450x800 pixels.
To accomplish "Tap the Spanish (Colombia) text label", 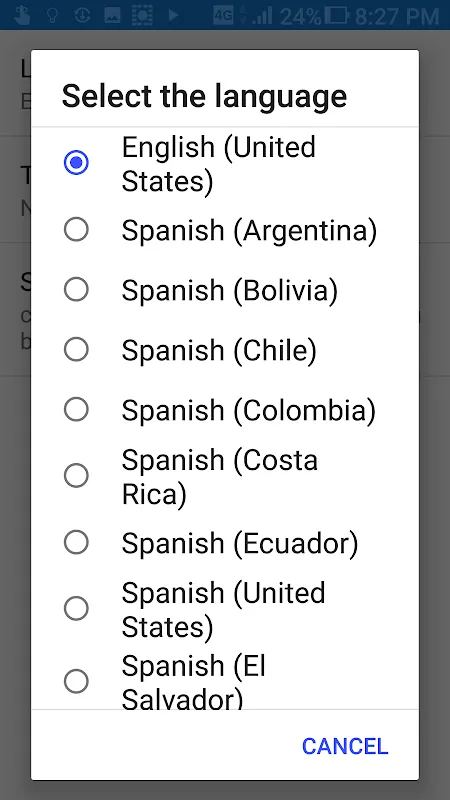I will point(248,411).
